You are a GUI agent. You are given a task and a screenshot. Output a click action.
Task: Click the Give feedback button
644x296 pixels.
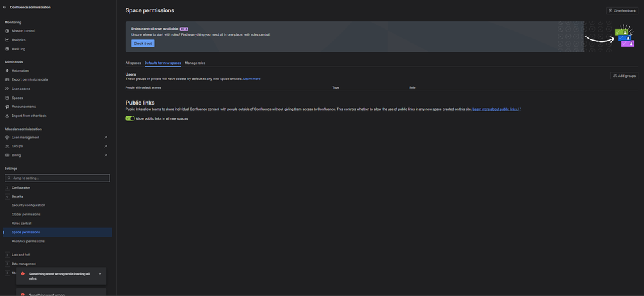(622, 11)
